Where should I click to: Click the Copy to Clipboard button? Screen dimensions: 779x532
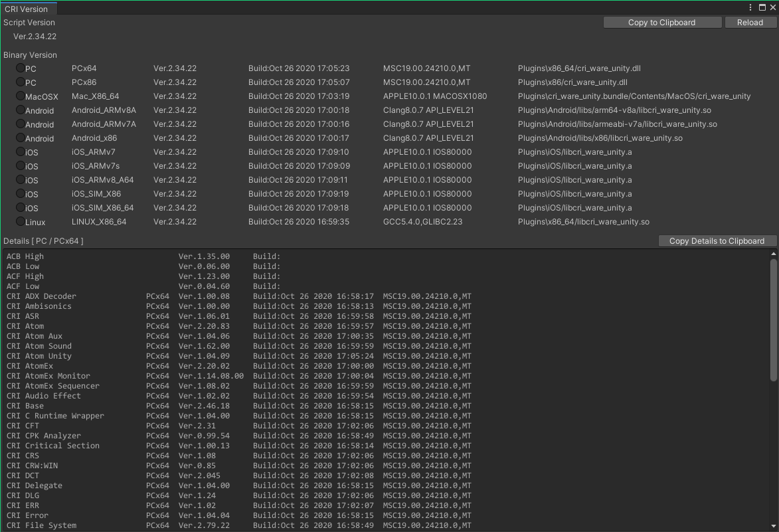[x=661, y=23]
